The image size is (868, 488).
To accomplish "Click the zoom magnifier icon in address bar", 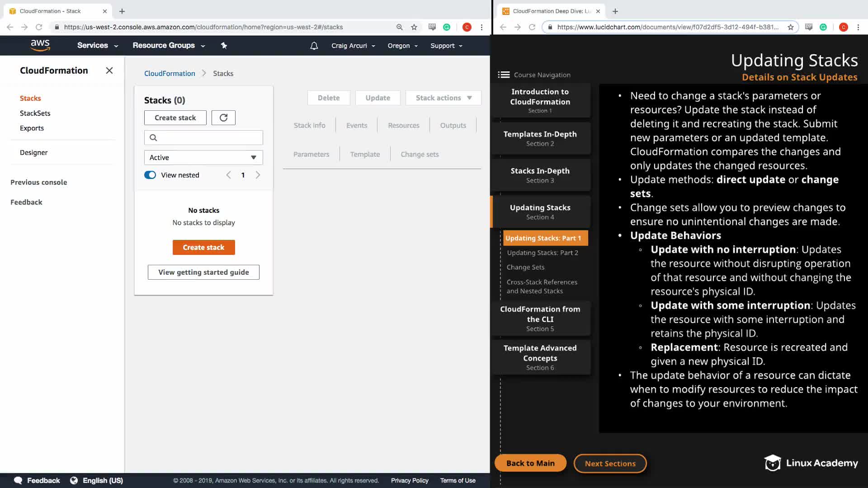I will (x=399, y=27).
